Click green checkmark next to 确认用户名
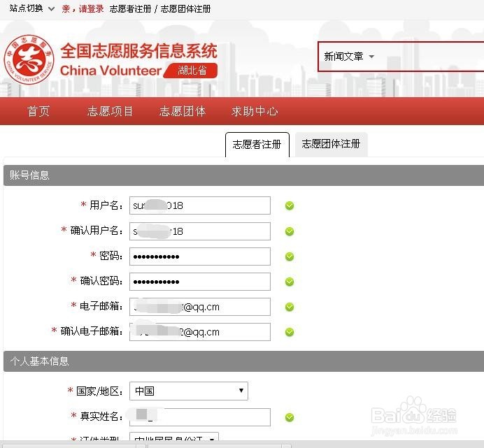The height and width of the screenshot is (448, 484). tap(290, 231)
